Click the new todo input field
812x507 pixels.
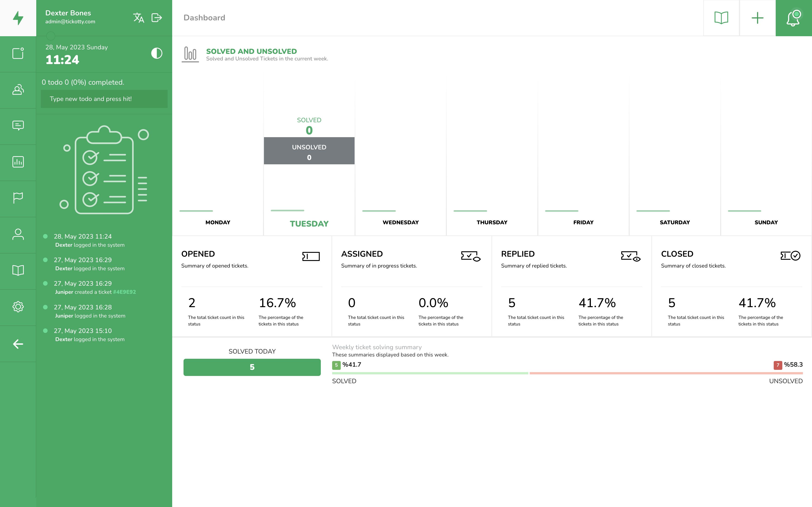tap(104, 99)
